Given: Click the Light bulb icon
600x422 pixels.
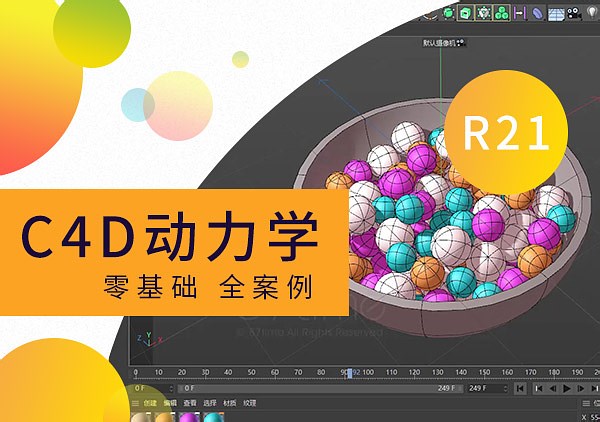Looking at the screenshot, I should point(592,13).
